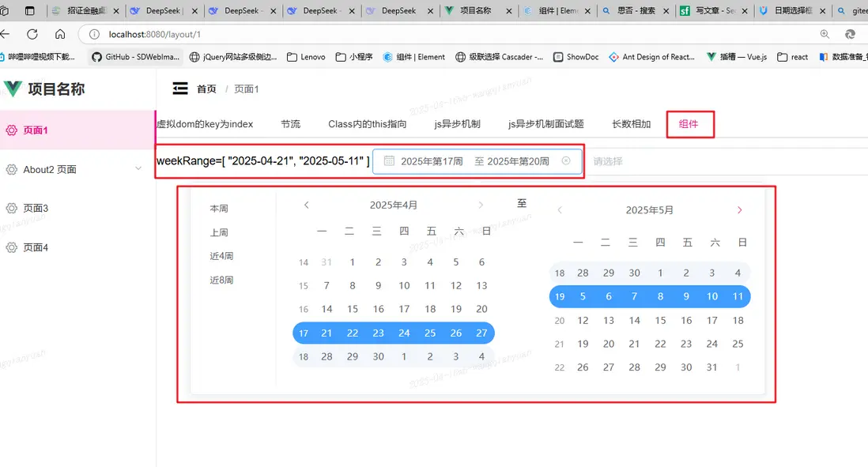868x467 pixels.
Task: Switch to the 节流 tab
Action: pos(291,124)
